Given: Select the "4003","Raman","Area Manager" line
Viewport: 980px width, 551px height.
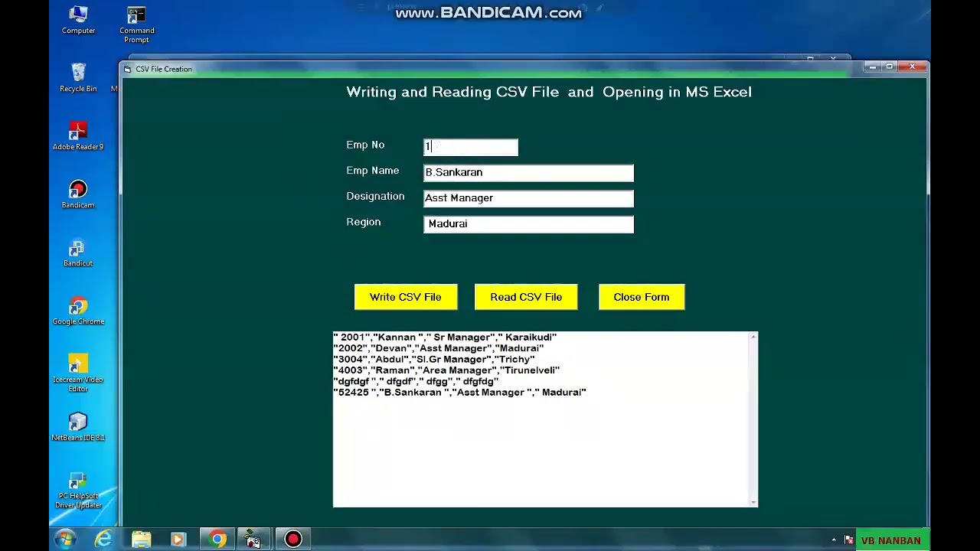Looking at the screenshot, I should tap(446, 370).
